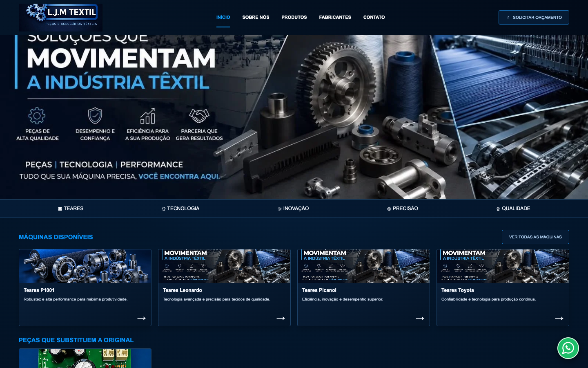
Task: Open the Teares Toyota thumbnail image
Action: point(503,266)
